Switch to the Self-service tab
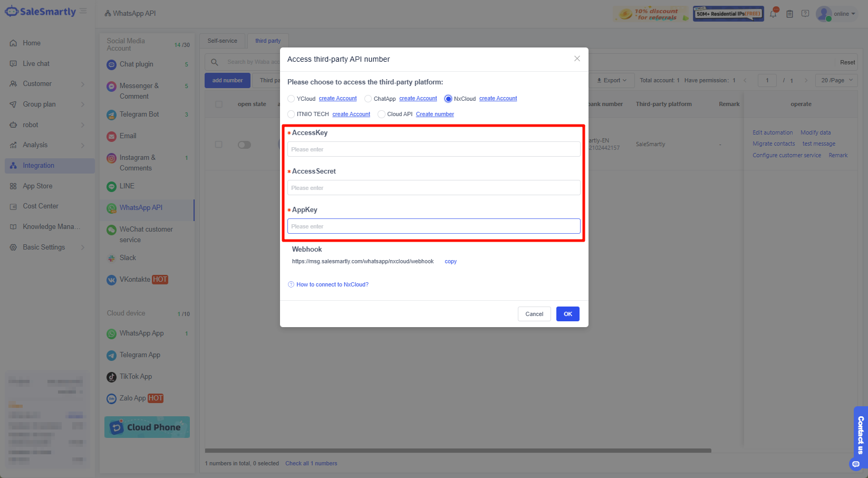 (222, 40)
